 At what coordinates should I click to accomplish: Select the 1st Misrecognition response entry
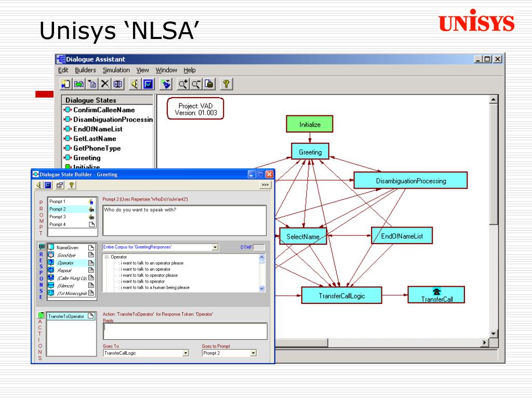pyautogui.click(x=71, y=293)
